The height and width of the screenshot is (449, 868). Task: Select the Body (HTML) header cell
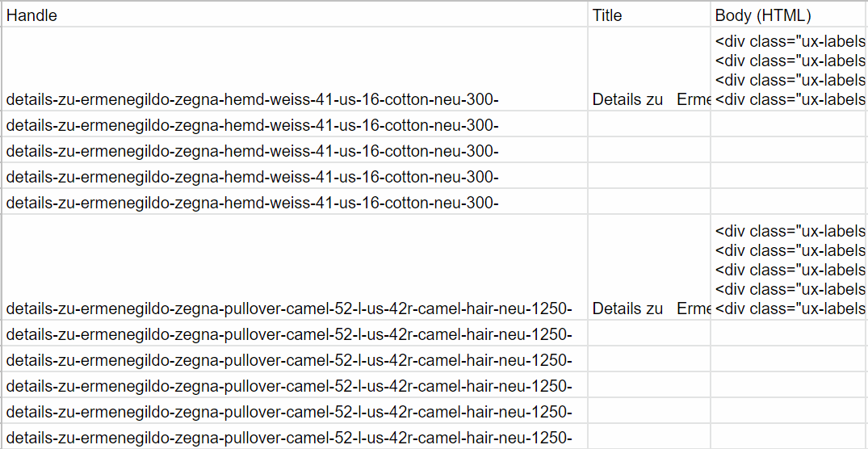789,15
